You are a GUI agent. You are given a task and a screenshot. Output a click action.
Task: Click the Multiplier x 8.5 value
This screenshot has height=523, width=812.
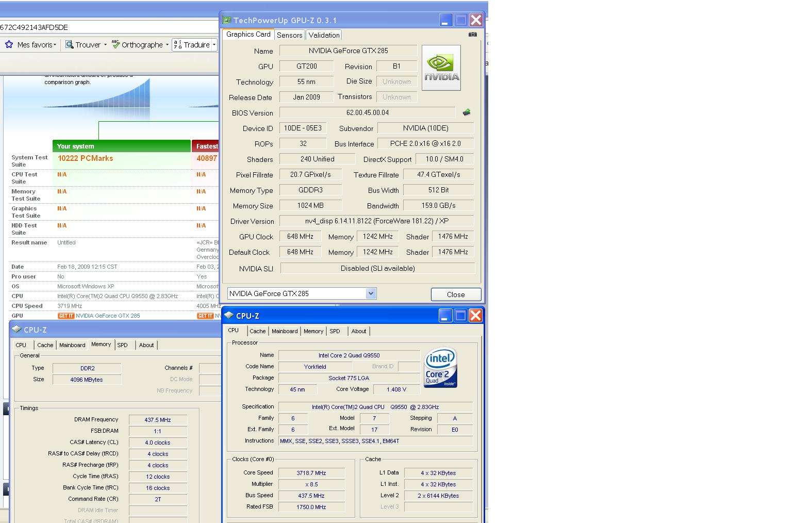pos(311,484)
